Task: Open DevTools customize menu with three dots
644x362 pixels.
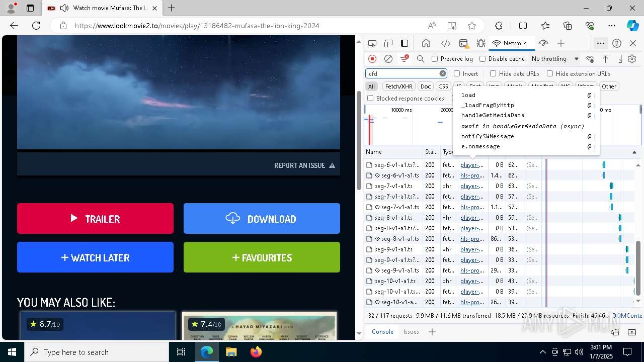Action: 601,43
